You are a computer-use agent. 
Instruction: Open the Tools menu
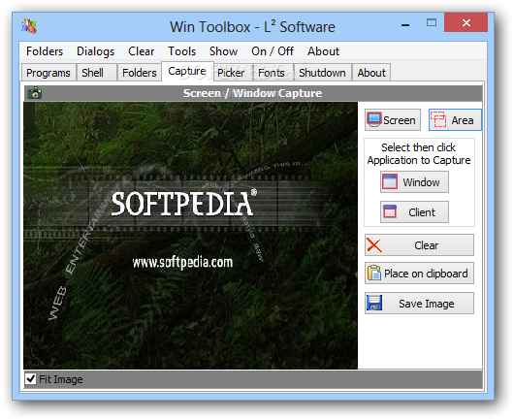pyautogui.click(x=182, y=51)
